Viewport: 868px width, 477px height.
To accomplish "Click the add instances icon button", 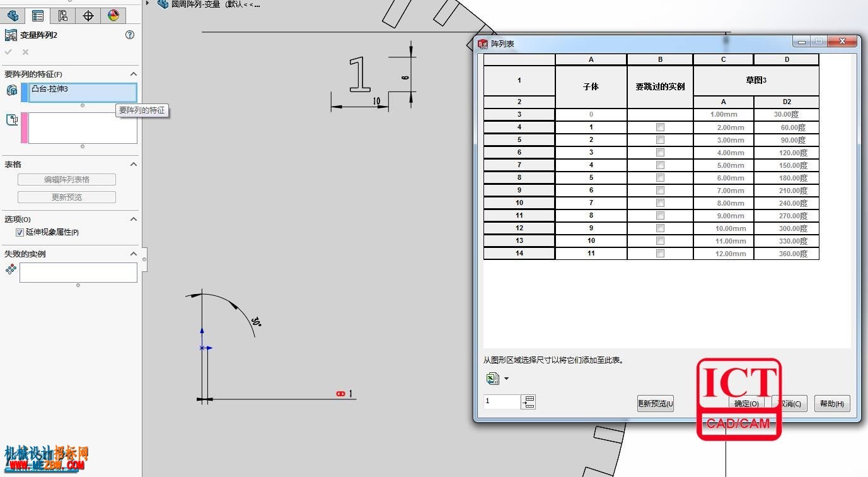I will pos(529,402).
